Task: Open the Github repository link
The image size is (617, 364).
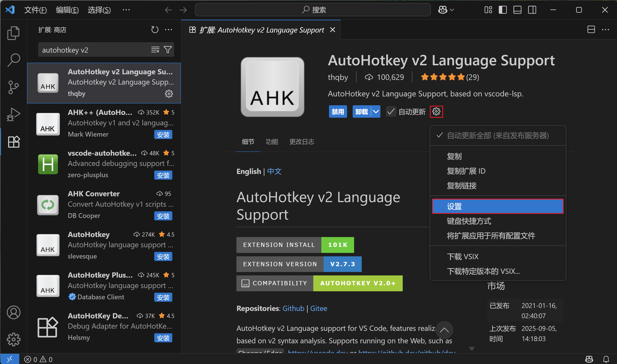Action: pos(293,308)
